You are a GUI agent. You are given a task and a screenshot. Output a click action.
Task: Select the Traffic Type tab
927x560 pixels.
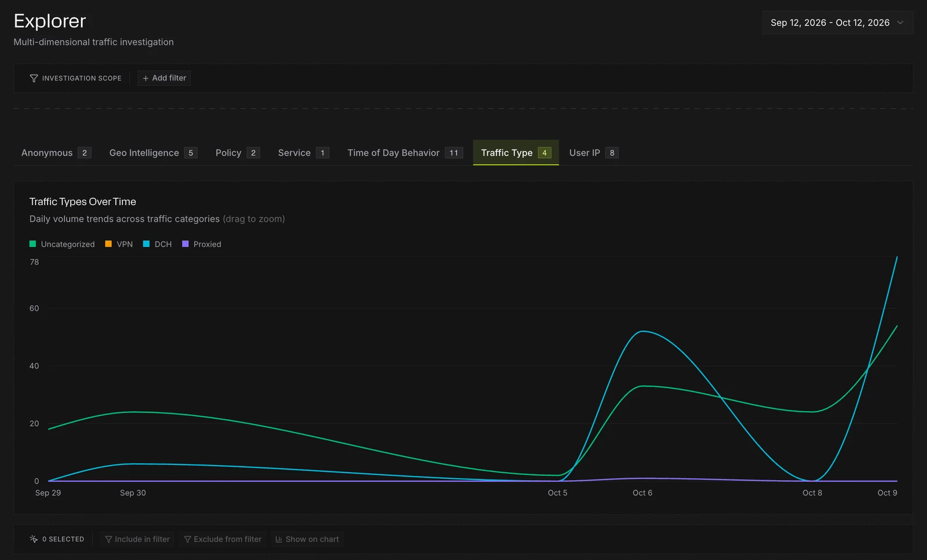(516, 153)
